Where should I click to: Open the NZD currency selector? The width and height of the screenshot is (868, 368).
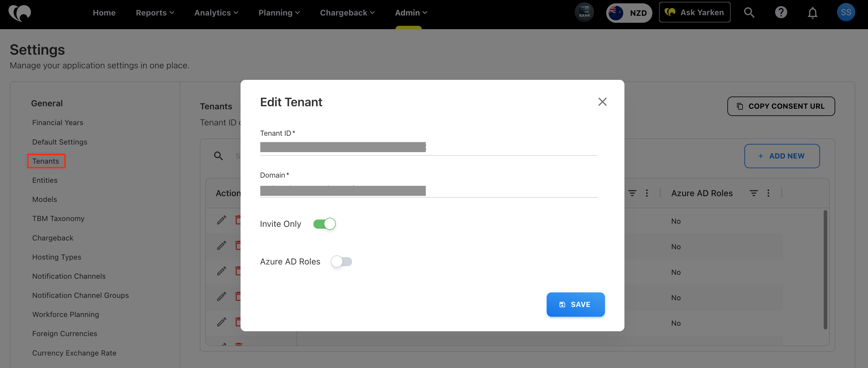[x=629, y=13]
